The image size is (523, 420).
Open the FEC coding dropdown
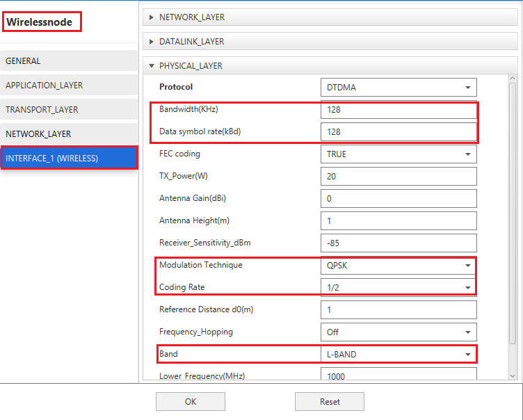398,154
